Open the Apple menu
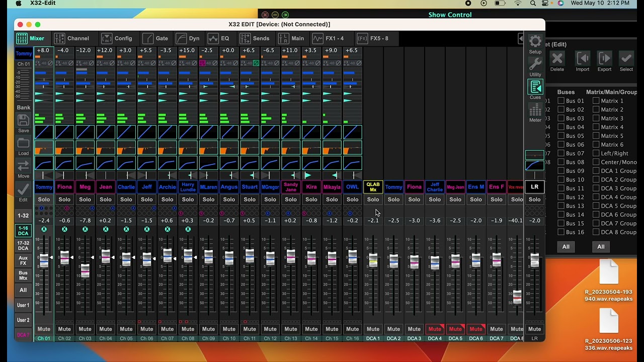Viewport: 644px width, 362px height. (x=19, y=4)
